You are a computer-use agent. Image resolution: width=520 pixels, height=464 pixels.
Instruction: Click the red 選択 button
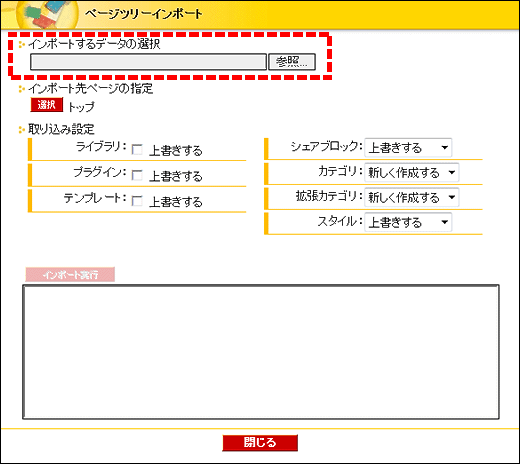[47, 105]
